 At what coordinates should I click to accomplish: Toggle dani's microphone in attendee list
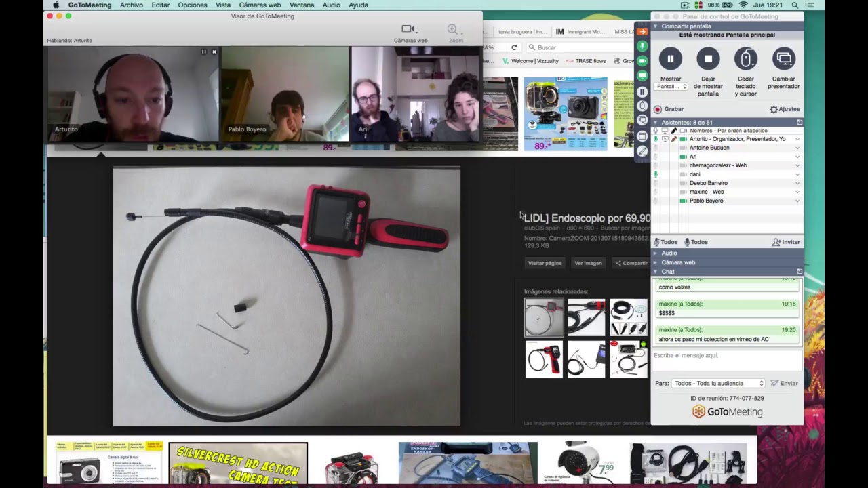pos(656,174)
